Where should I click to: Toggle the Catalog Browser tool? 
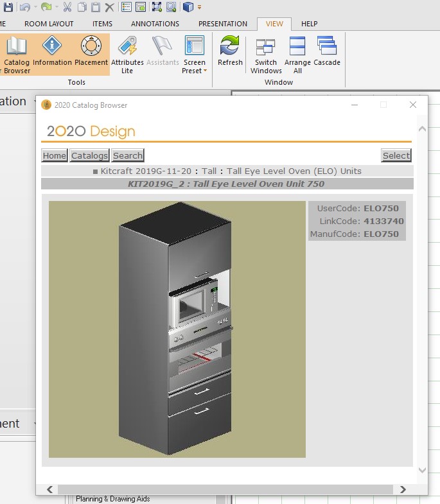click(17, 55)
